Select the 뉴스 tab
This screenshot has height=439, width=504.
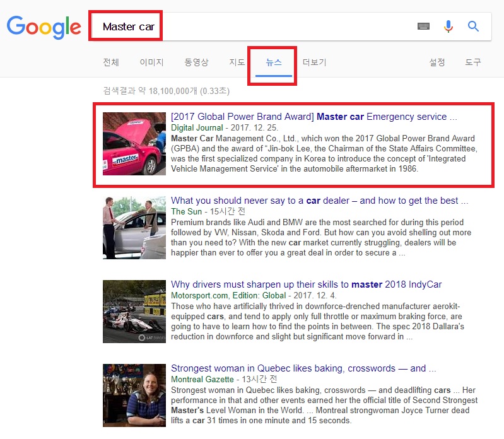pos(274,62)
